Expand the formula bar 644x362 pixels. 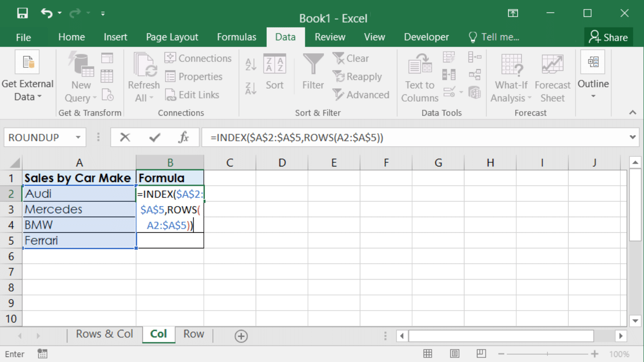point(633,137)
